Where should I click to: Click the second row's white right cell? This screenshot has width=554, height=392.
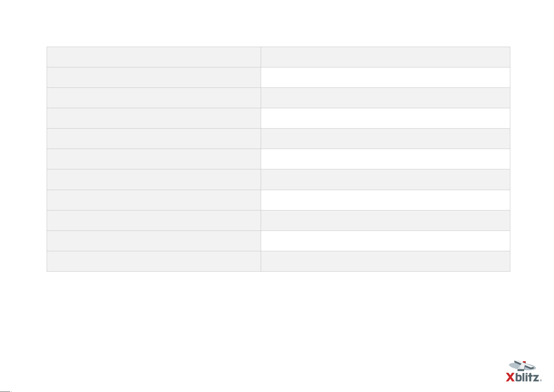(385, 77)
